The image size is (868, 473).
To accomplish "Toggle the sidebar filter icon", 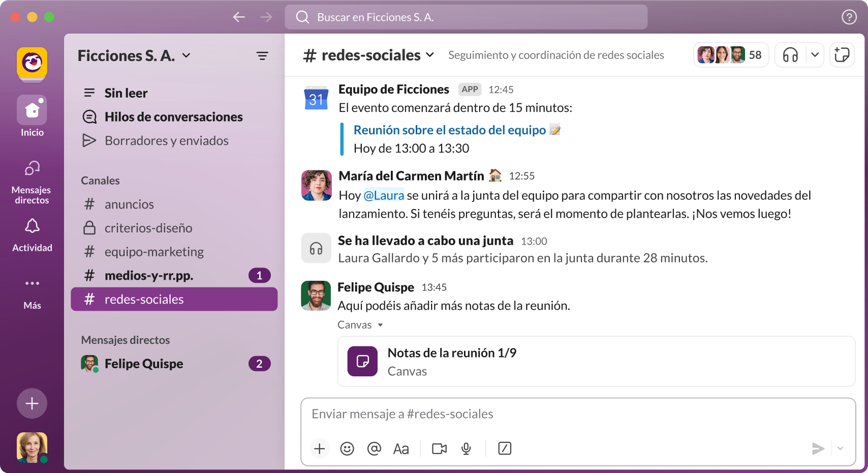I will click(263, 55).
